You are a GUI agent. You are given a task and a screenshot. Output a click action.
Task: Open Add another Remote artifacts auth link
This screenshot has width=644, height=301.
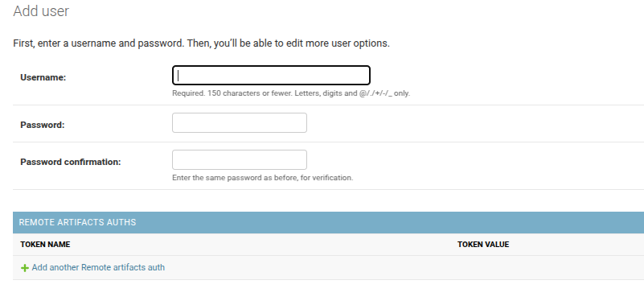[98, 268]
